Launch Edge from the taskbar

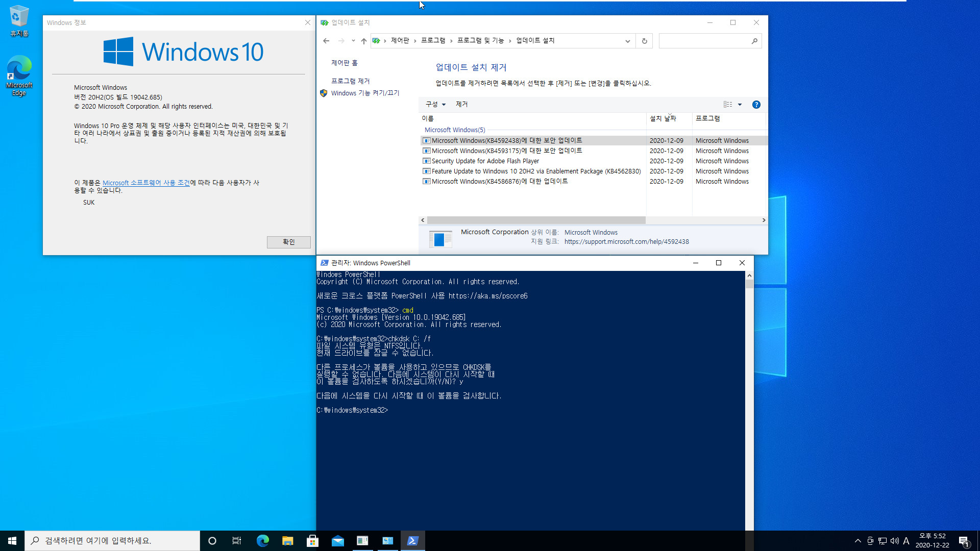[262, 541]
